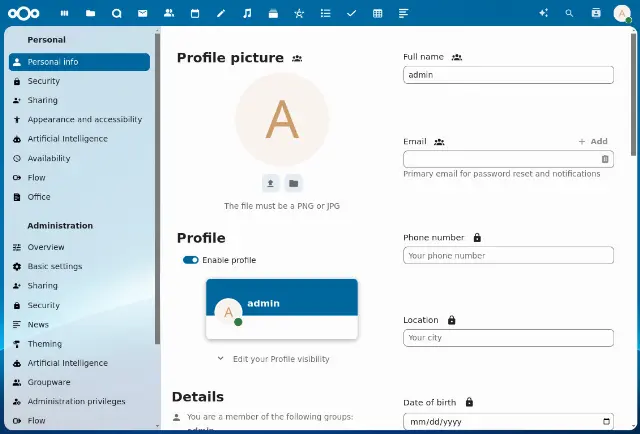Open the Notes pencil app icon
The width and height of the screenshot is (640, 434).
(221, 13)
